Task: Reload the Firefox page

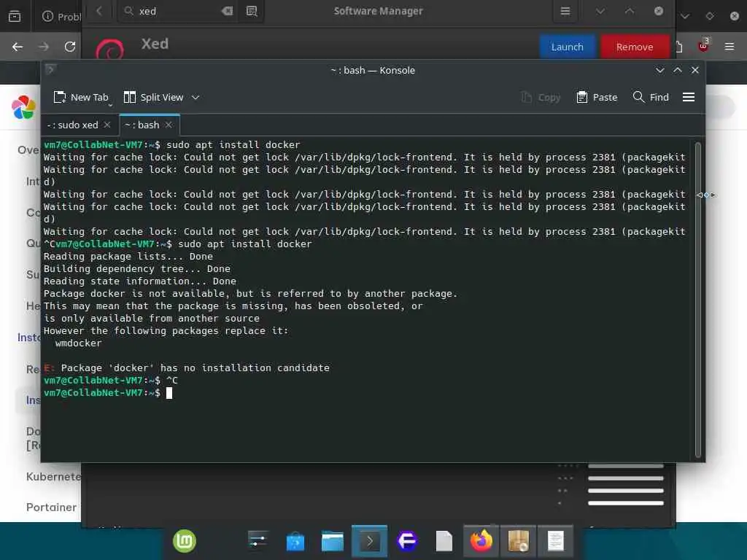Action: [x=70, y=47]
